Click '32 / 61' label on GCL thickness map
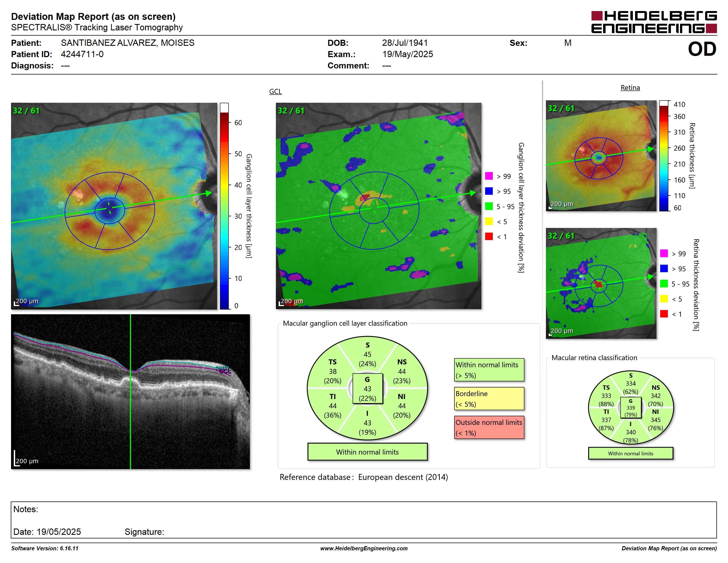The width and height of the screenshot is (728, 563). 26,111
